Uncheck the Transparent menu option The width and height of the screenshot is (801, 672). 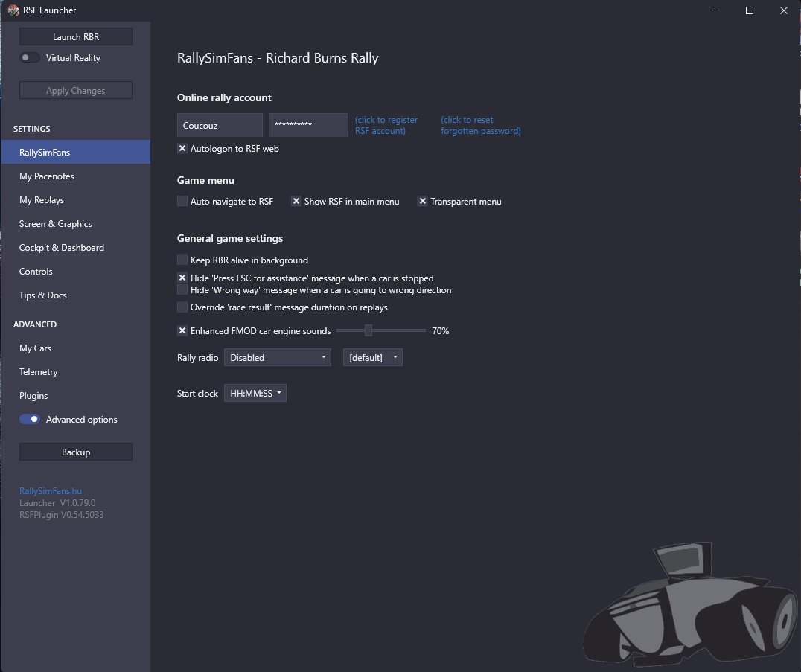pyautogui.click(x=423, y=202)
